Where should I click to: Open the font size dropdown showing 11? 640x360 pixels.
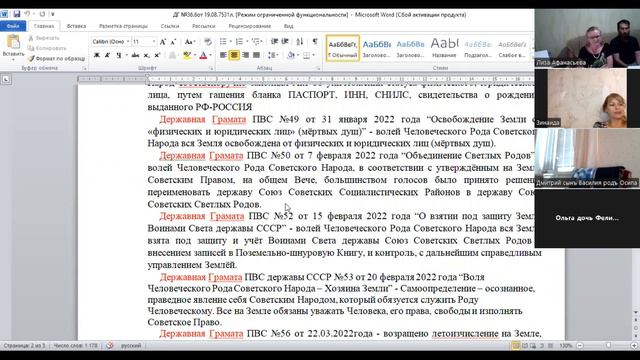point(153,42)
